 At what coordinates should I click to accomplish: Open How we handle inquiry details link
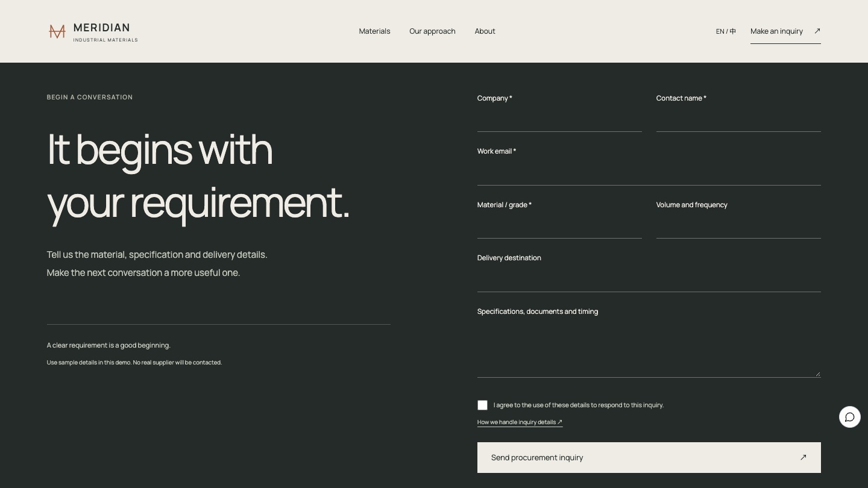[520, 422]
